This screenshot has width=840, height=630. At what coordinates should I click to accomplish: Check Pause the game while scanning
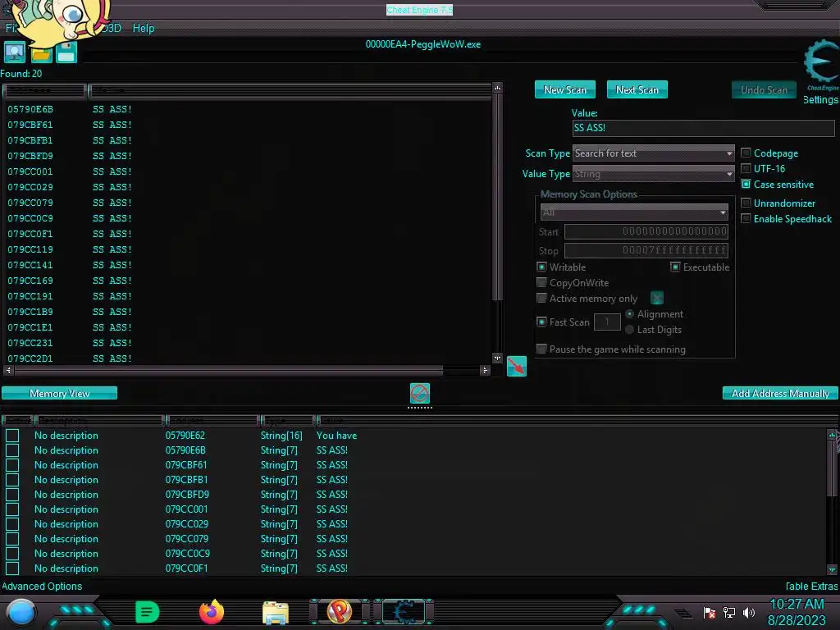tap(541, 349)
